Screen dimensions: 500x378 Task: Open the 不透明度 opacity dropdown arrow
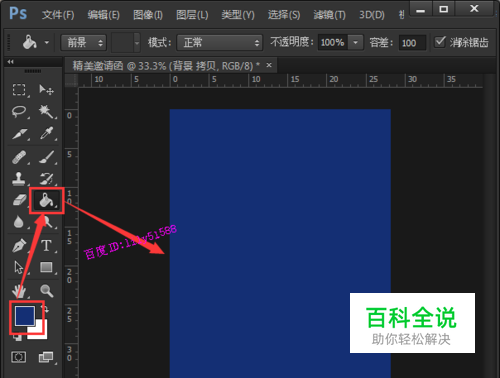pyautogui.click(x=356, y=43)
